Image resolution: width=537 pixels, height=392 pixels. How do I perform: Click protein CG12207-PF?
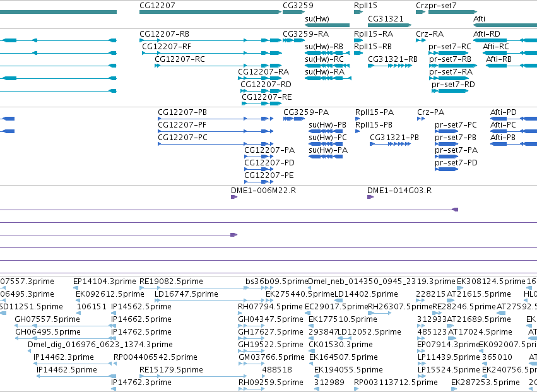click(x=215, y=131)
